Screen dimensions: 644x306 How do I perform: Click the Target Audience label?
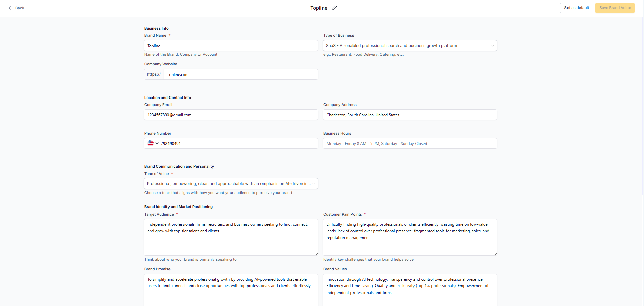[159, 214]
